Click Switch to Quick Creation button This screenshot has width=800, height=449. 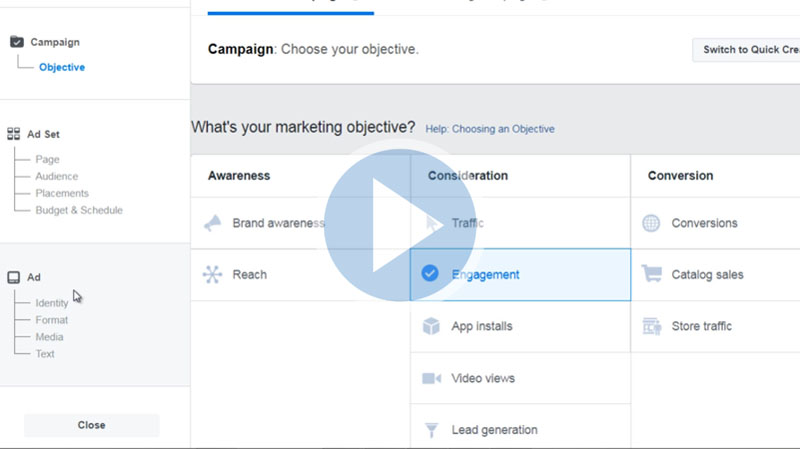tap(748, 50)
